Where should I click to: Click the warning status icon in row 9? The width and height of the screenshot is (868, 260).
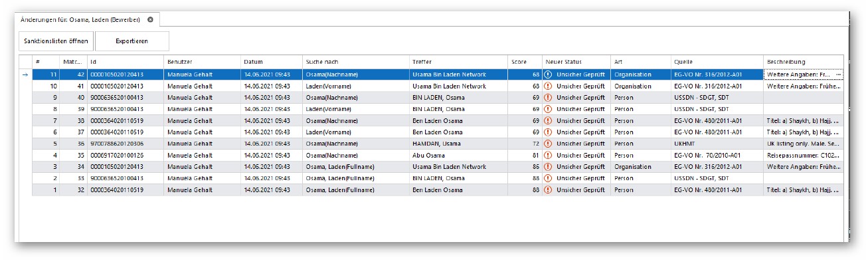pos(548,97)
